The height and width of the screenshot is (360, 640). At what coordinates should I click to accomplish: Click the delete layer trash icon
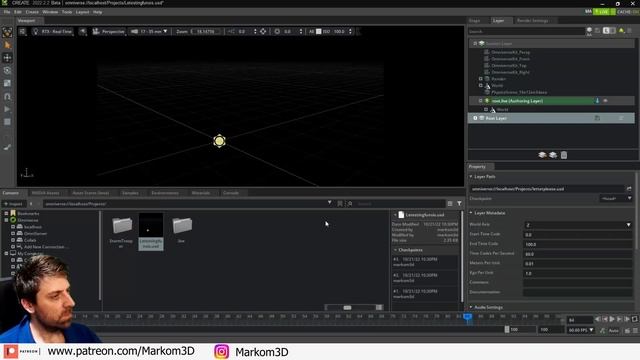(564, 155)
